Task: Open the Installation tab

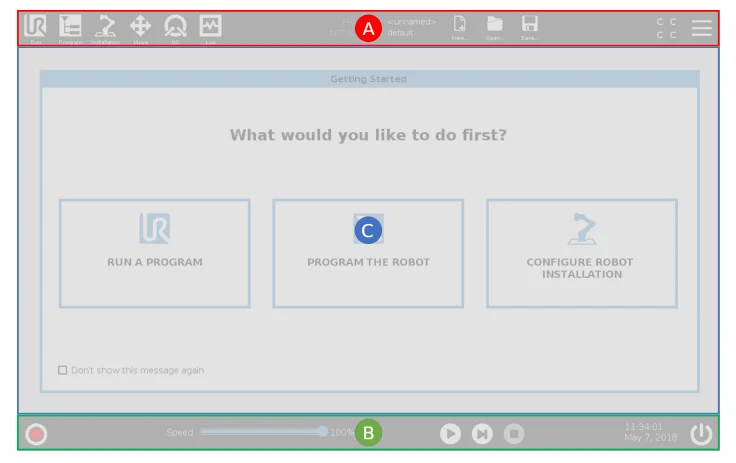Action: pyautogui.click(x=105, y=28)
